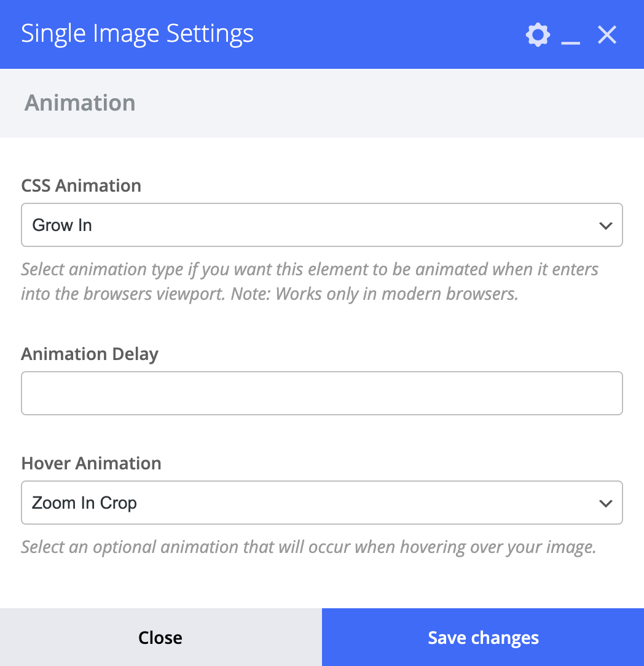Open the CSS Animation dropdown showing Grow In

[322, 225]
